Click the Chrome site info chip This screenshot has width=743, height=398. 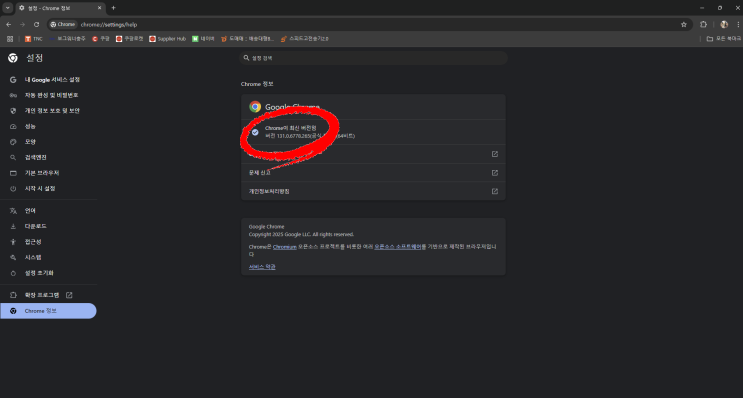coord(63,25)
